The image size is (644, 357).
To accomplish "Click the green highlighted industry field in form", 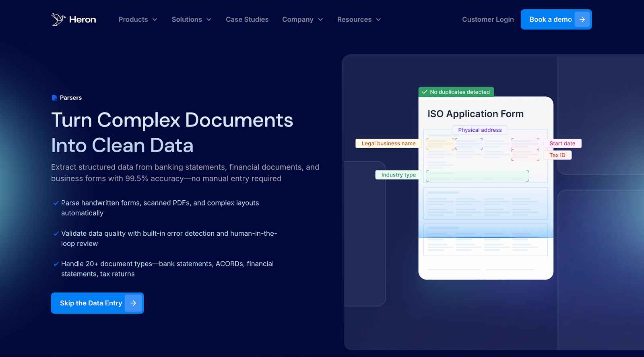I will [478, 176].
